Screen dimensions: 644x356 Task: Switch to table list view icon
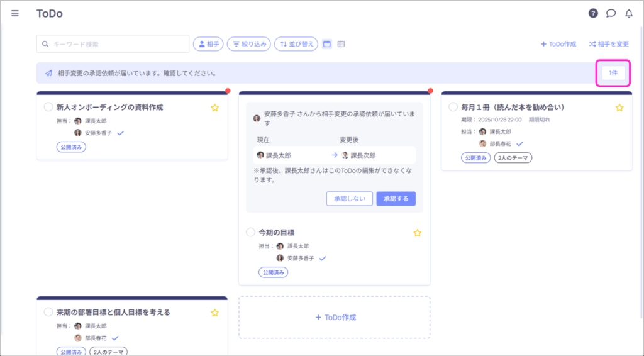point(341,44)
